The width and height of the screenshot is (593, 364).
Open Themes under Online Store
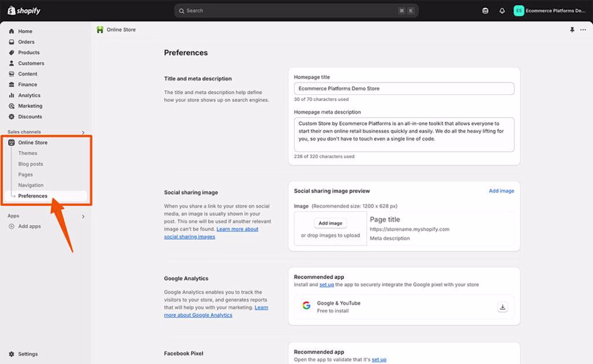[x=27, y=153]
